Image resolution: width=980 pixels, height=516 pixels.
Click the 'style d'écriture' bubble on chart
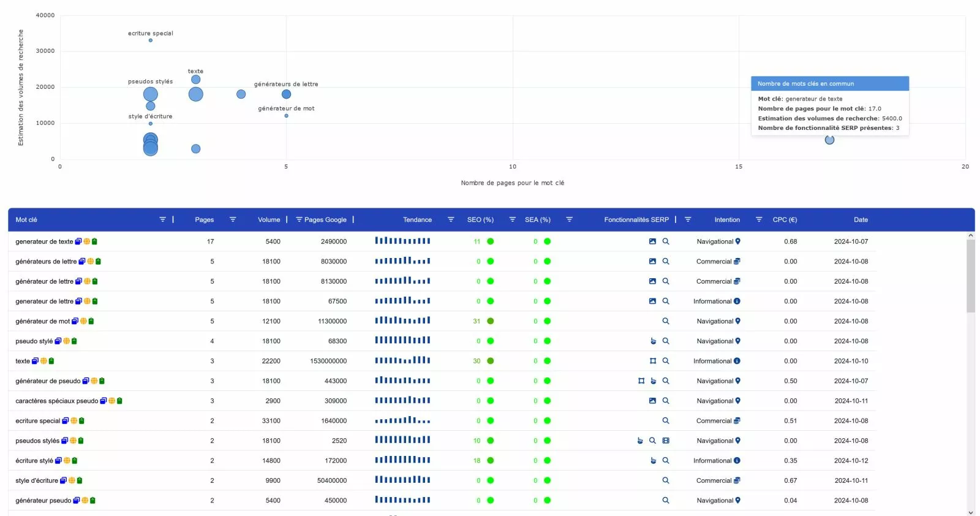(151, 124)
